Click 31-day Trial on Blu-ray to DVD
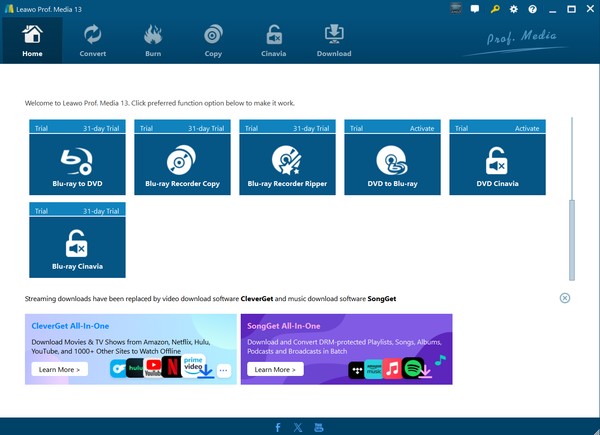Image resolution: width=600 pixels, height=435 pixels. [101, 129]
